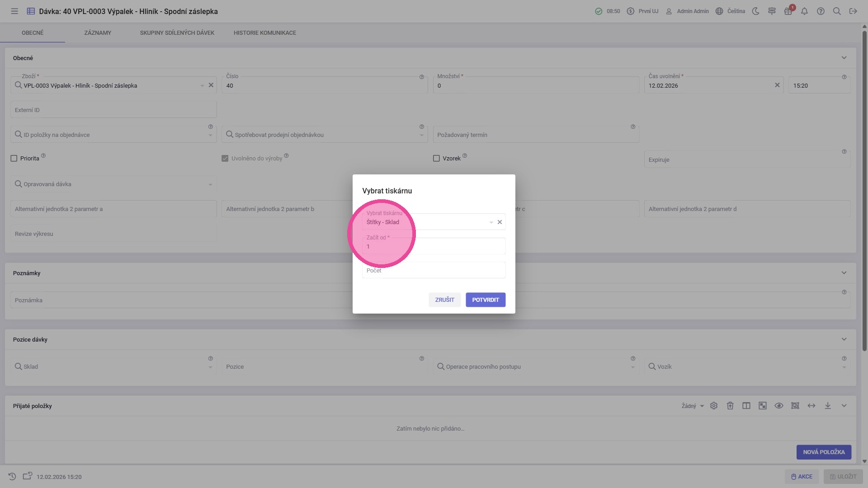Screen dimensions: 868x488
Task: Open the notifications bell
Action: click(804, 11)
